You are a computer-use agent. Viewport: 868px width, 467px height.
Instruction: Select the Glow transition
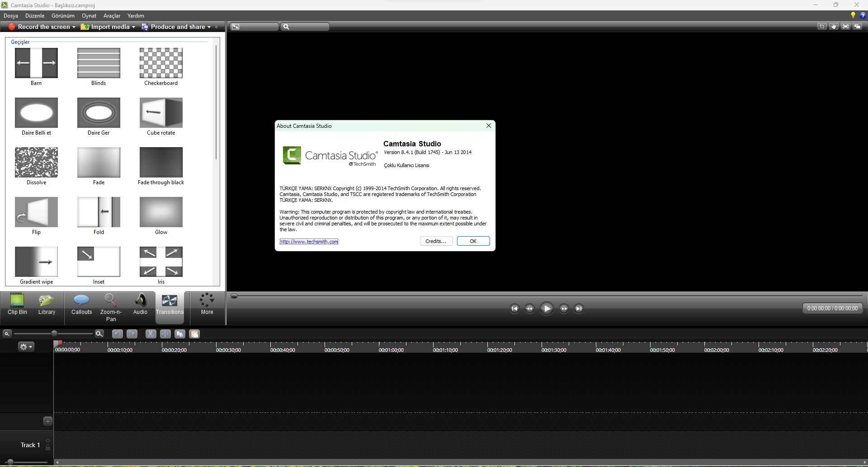point(161,216)
